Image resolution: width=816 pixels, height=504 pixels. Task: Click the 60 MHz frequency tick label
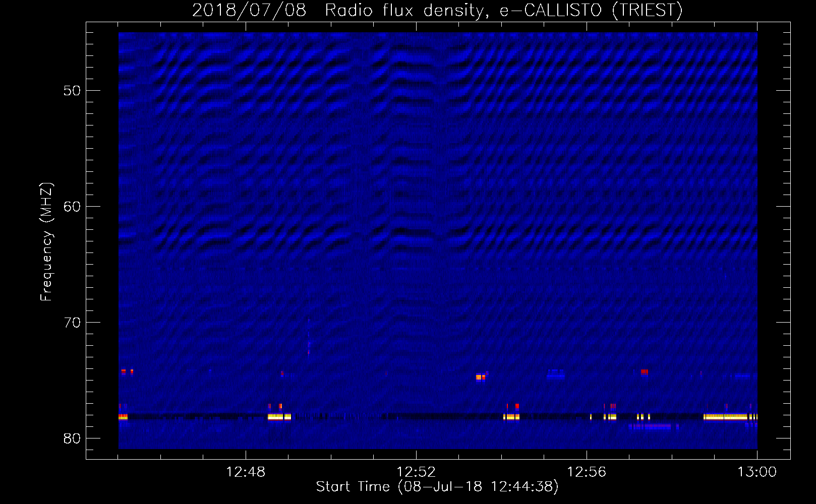point(72,207)
